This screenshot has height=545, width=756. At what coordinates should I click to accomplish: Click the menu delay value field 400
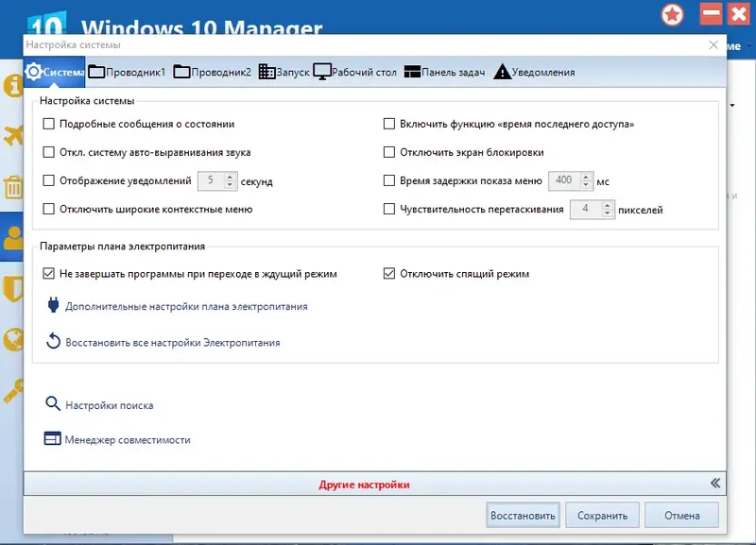(564, 180)
